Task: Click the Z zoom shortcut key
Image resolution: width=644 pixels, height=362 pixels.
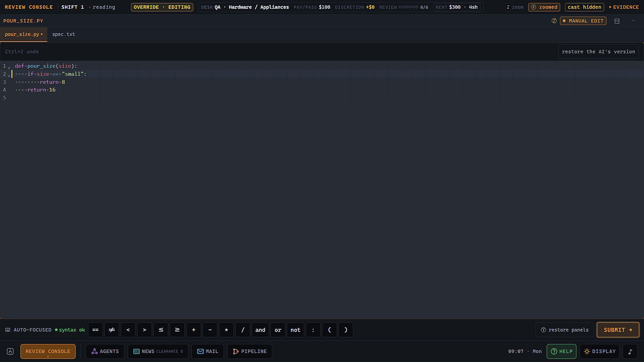Action: [508, 7]
